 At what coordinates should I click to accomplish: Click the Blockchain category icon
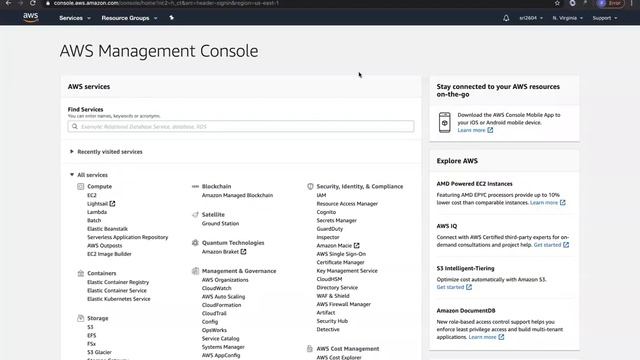coord(195,187)
